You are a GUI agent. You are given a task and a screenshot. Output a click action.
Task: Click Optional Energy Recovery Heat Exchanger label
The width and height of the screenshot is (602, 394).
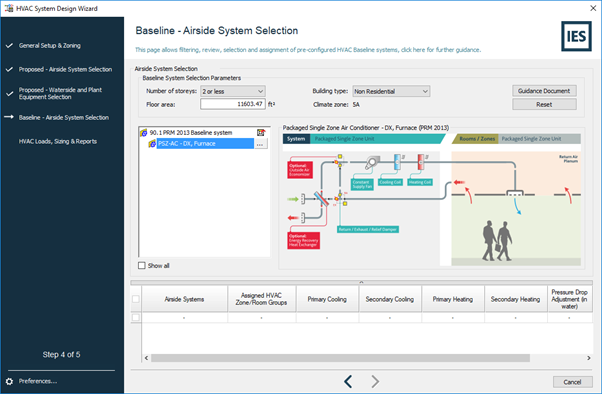(x=303, y=241)
